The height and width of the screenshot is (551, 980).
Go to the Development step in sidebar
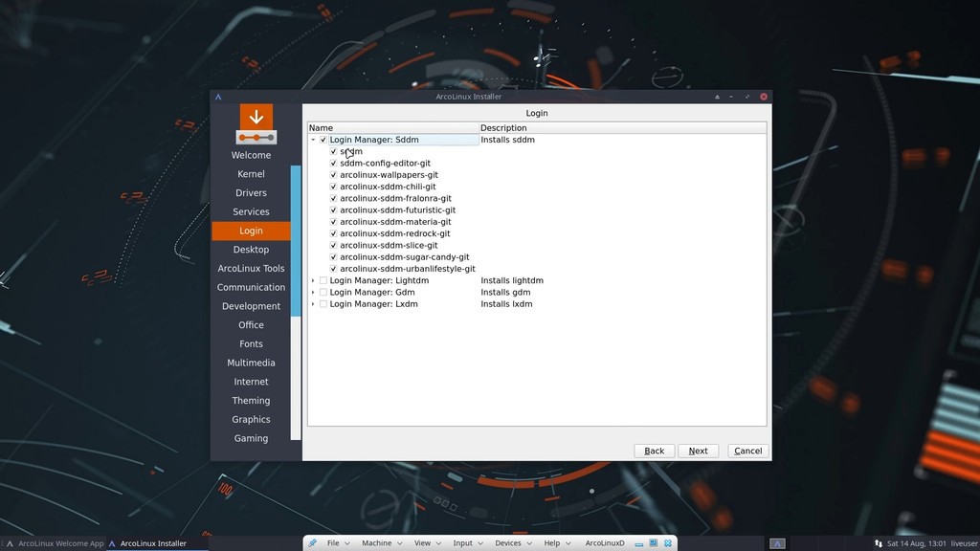[x=252, y=306]
